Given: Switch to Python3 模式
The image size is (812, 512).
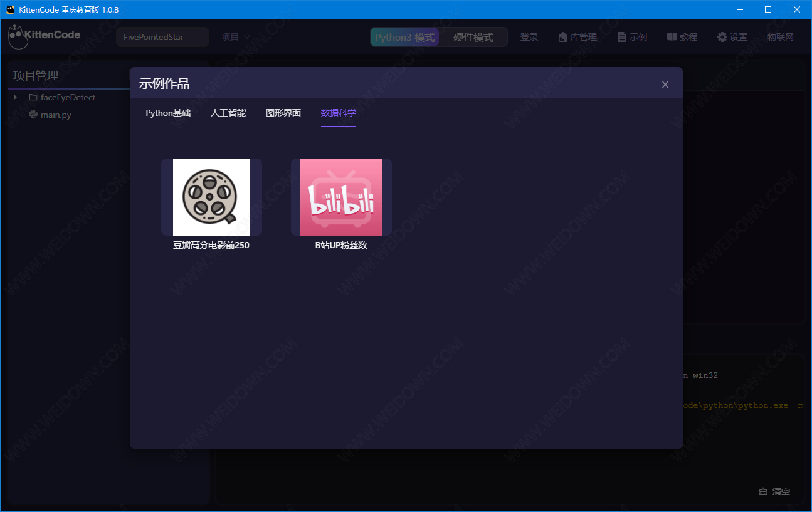Looking at the screenshot, I should point(404,38).
